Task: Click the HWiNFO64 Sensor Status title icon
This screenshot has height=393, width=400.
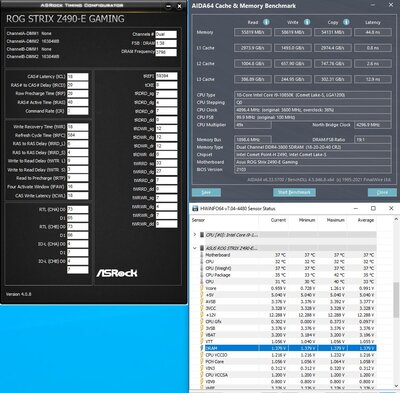Action: tap(195, 209)
